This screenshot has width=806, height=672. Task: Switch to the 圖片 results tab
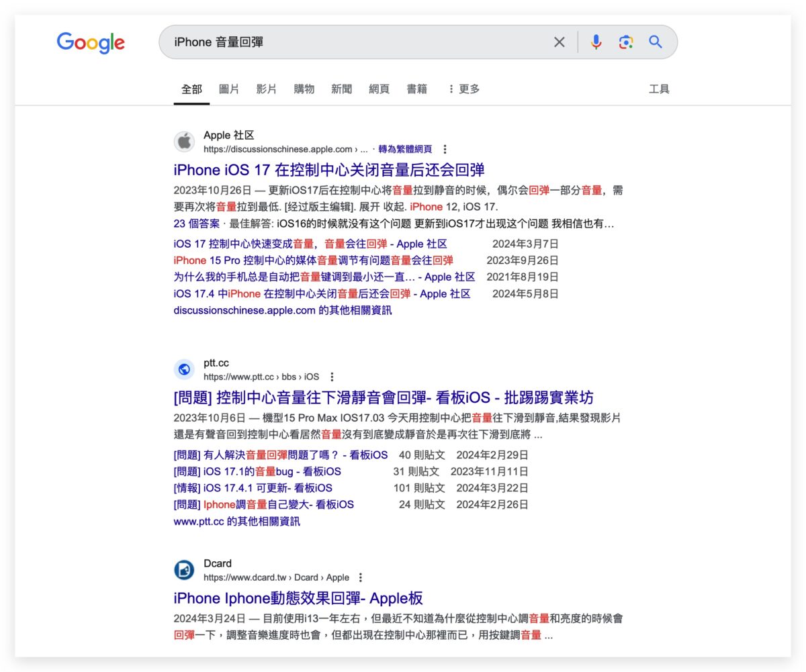tap(228, 88)
